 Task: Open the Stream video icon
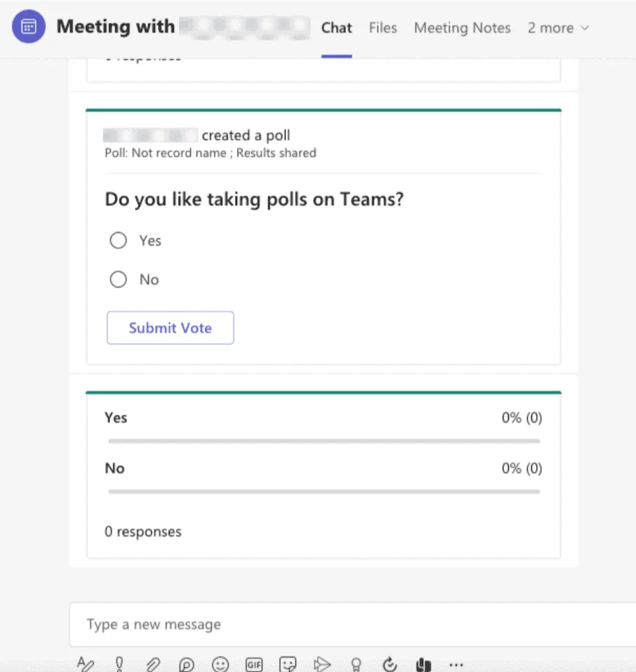point(322,664)
